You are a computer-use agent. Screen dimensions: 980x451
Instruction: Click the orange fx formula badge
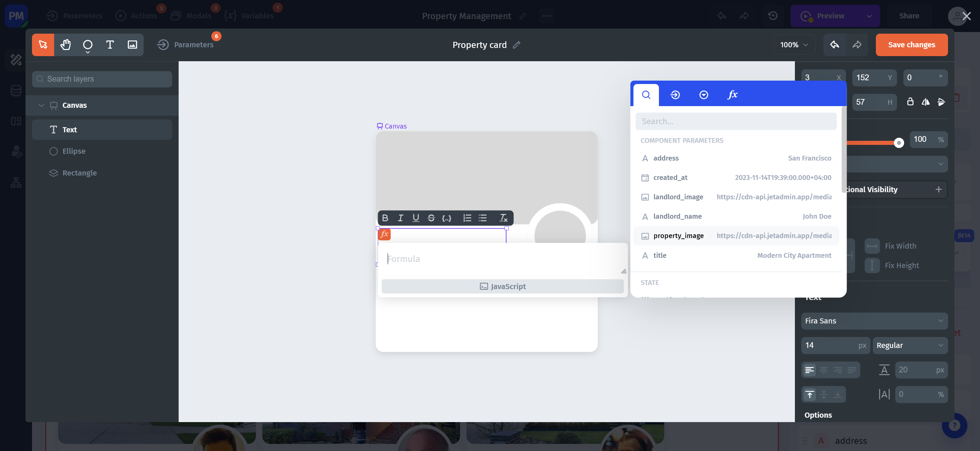point(384,234)
